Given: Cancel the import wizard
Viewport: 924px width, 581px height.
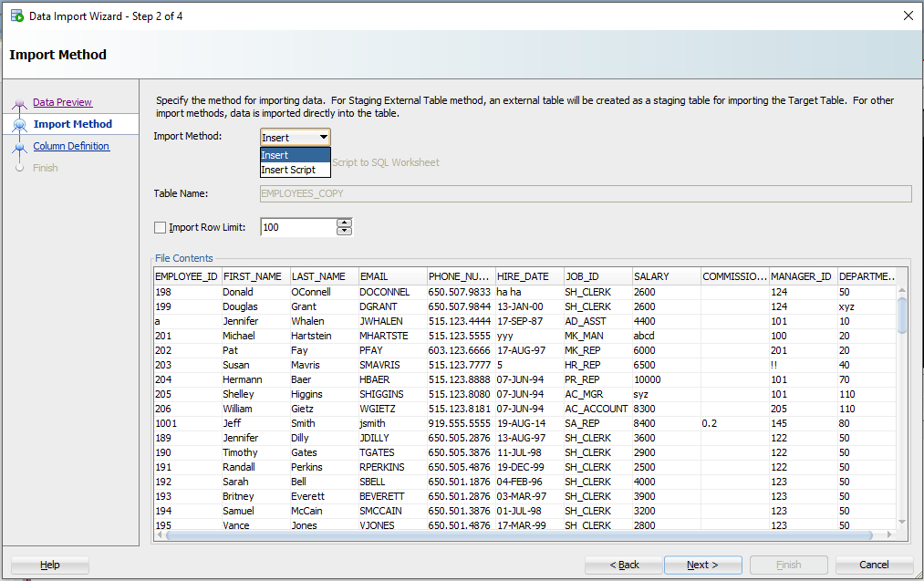Looking at the screenshot, I should click(872, 565).
